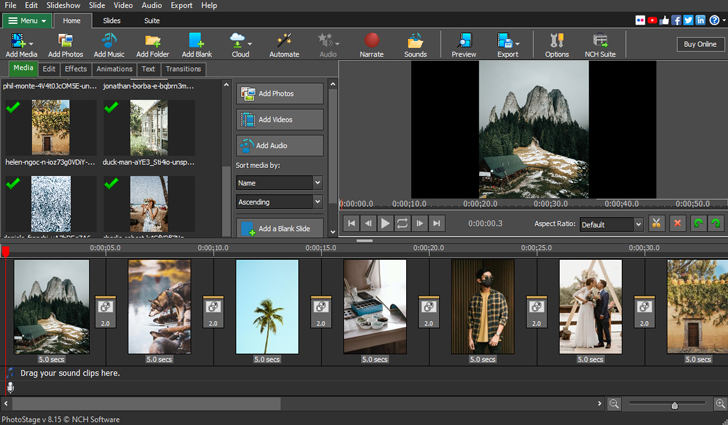Click the Flickr share icon
728x425 pixels.
[x=640, y=20]
